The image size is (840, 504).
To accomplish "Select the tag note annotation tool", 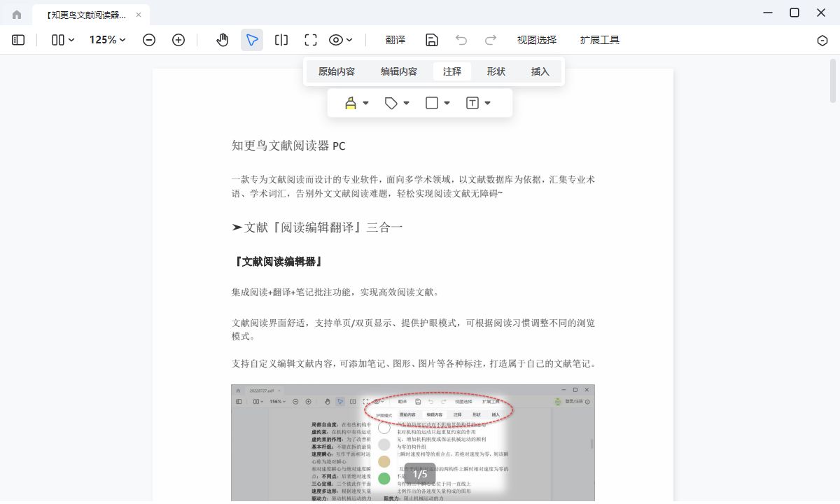I will 391,103.
